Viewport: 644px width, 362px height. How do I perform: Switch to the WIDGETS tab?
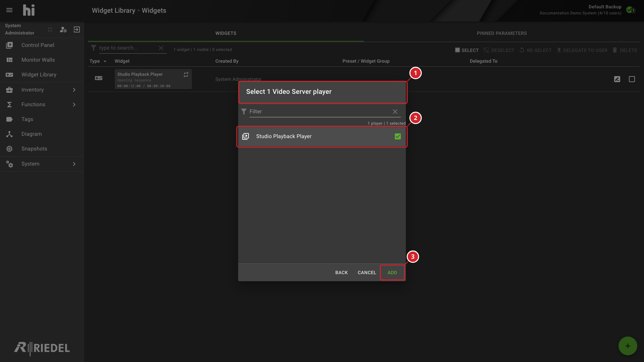click(x=226, y=33)
